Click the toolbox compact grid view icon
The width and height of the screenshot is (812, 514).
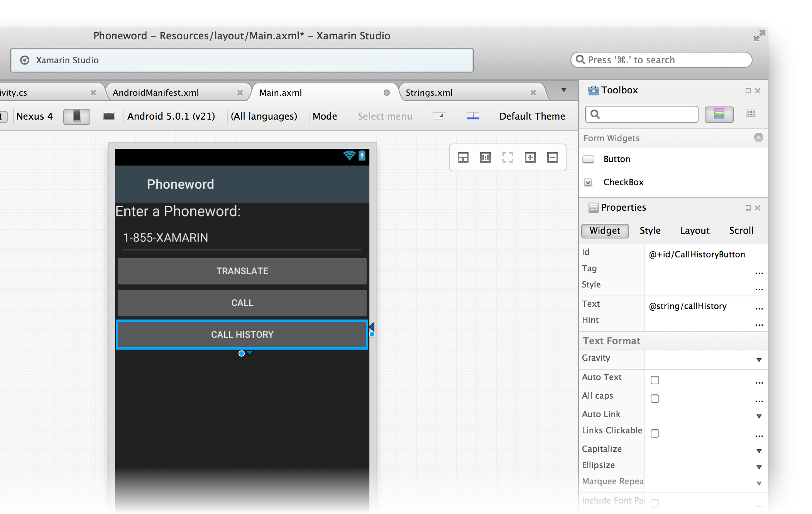pos(751,113)
